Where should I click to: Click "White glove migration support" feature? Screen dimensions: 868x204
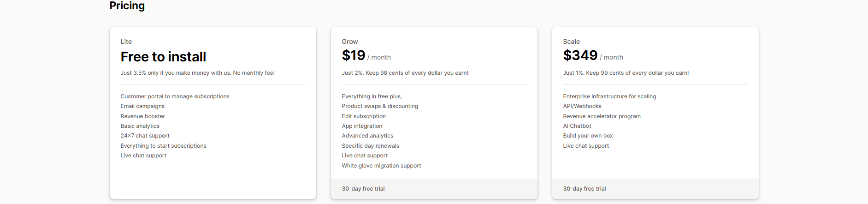click(x=381, y=166)
